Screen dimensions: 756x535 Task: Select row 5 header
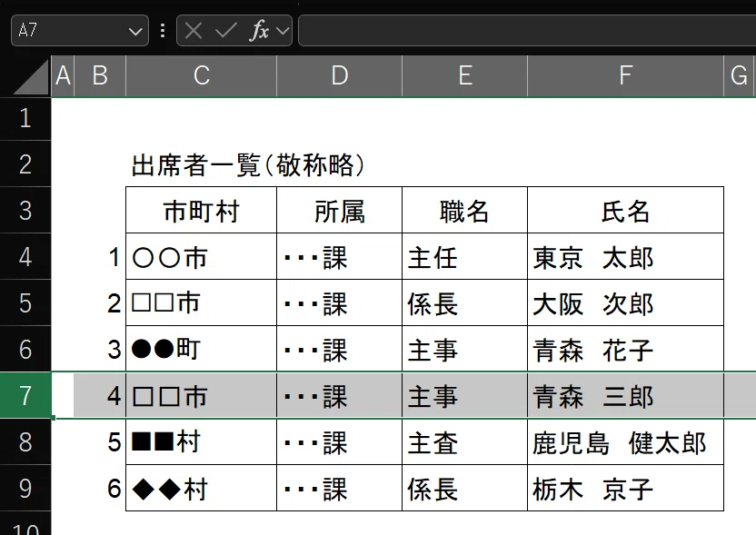[25, 302]
